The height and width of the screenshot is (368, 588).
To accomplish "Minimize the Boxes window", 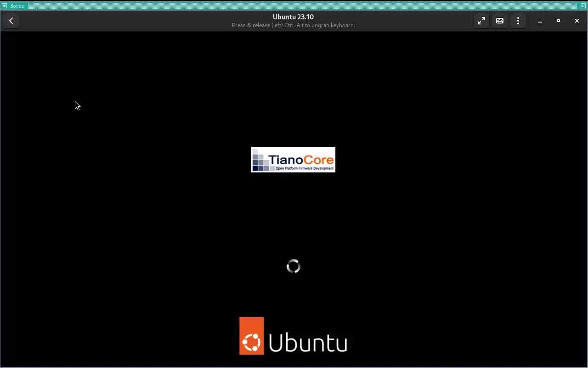I will pyautogui.click(x=540, y=21).
